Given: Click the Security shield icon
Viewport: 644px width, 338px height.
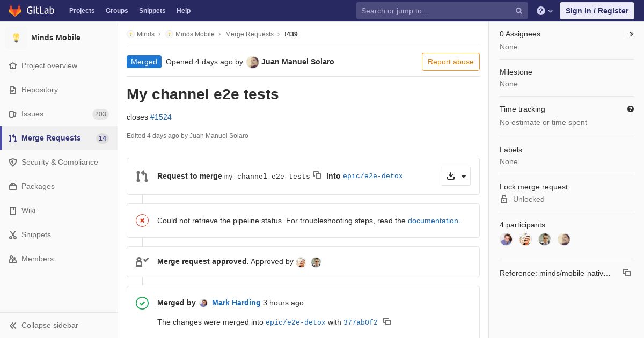Looking at the screenshot, I should click(13, 162).
